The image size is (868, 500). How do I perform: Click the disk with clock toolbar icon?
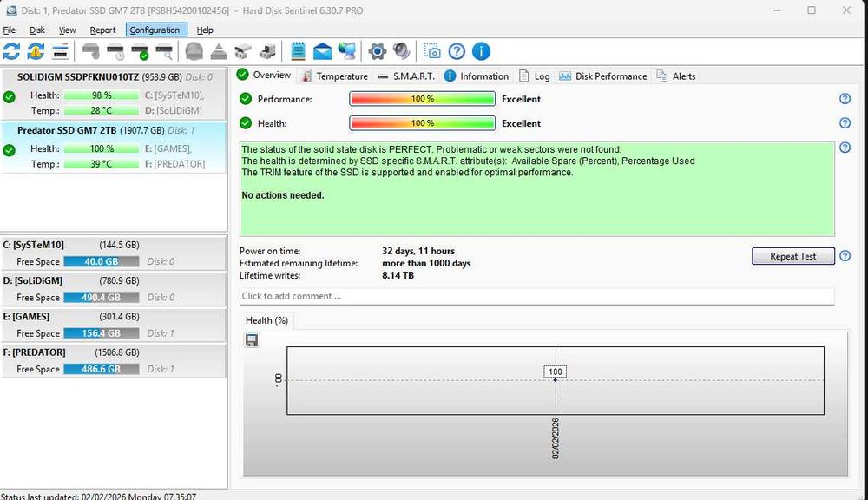coord(115,51)
